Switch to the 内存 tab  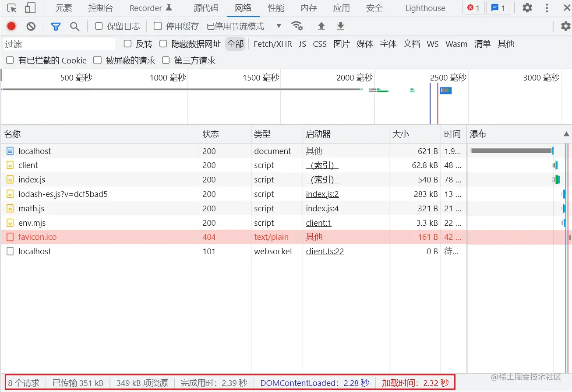(309, 8)
